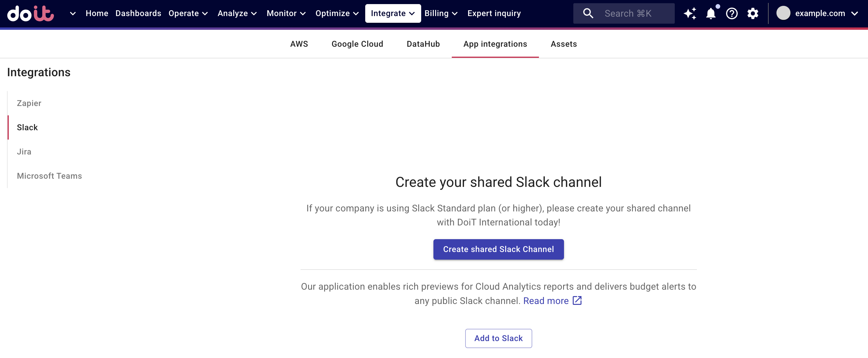Click the DoiT logo
The image size is (868, 358).
[30, 13]
